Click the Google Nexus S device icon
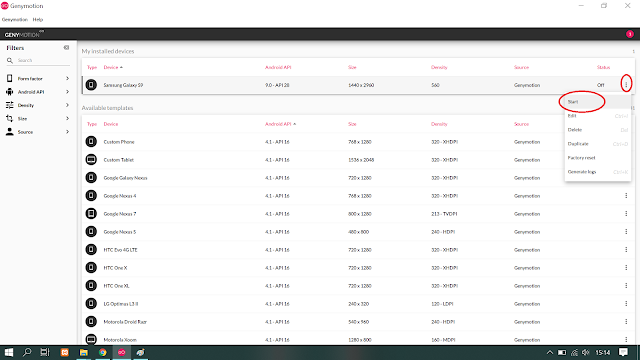The width and height of the screenshot is (640, 360). click(x=91, y=231)
